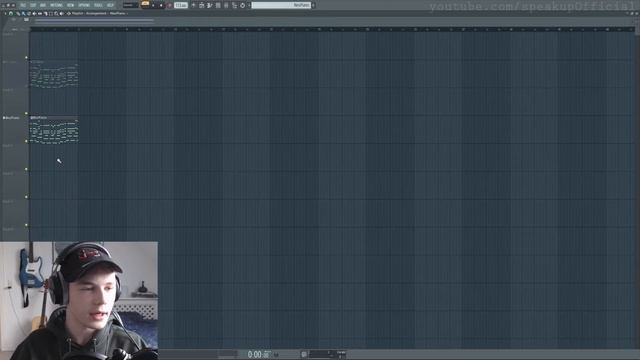Screen dimensions: 640x360
Task: Select the Zoom tool
Action: pos(56,13)
